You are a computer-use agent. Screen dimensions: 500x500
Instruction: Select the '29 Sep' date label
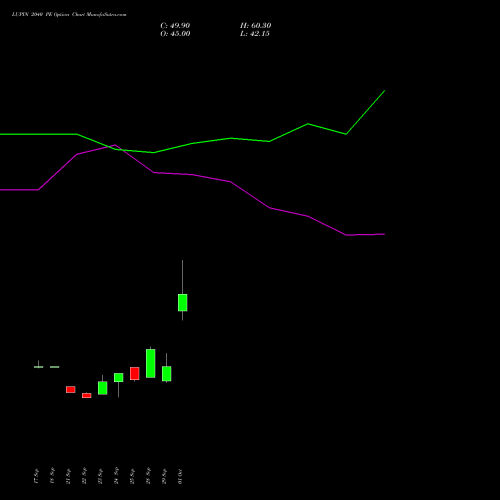[164, 476]
